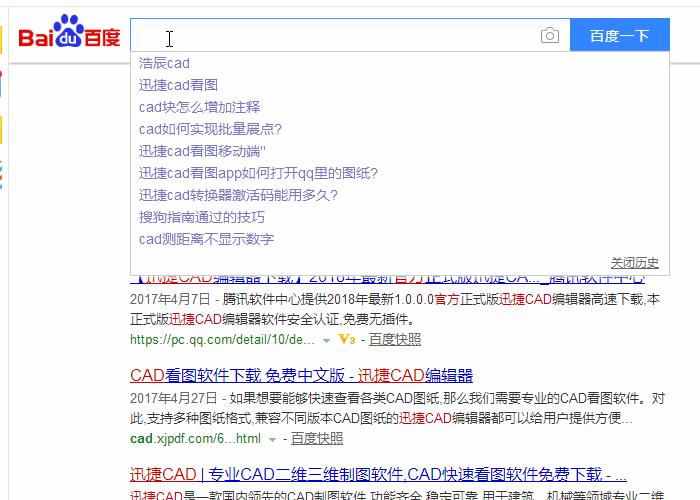This screenshot has height=500, width=700.
Task: Select suggestion 迅捷cad转换器激活码能用多久?
Action: [x=238, y=195]
